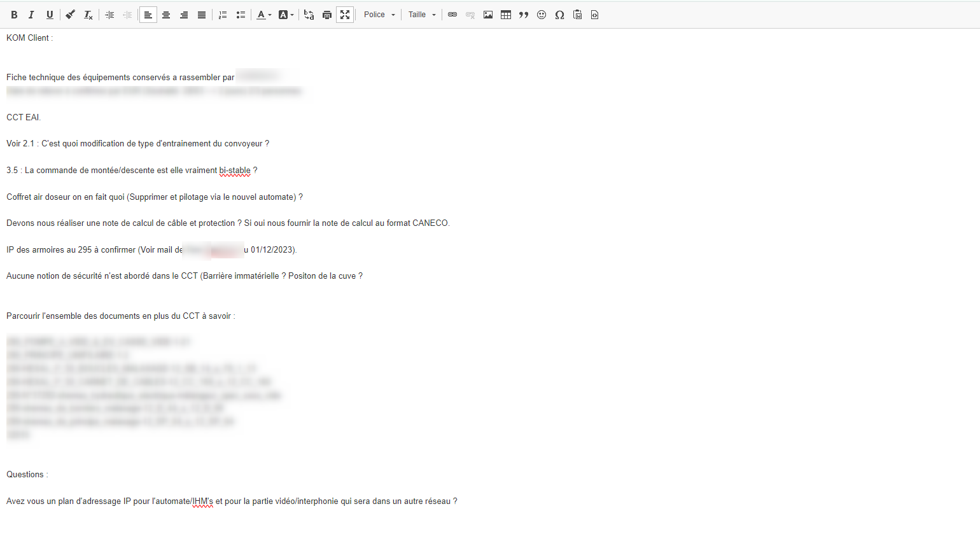Click the "Questions :" line

27,475
